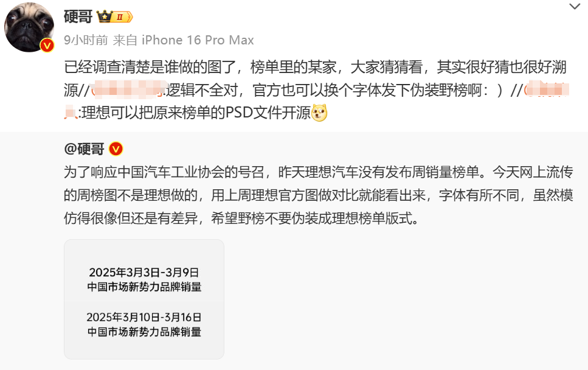588x370 pixels.
Task: Expand the post options chevron menu
Action: pos(575,6)
